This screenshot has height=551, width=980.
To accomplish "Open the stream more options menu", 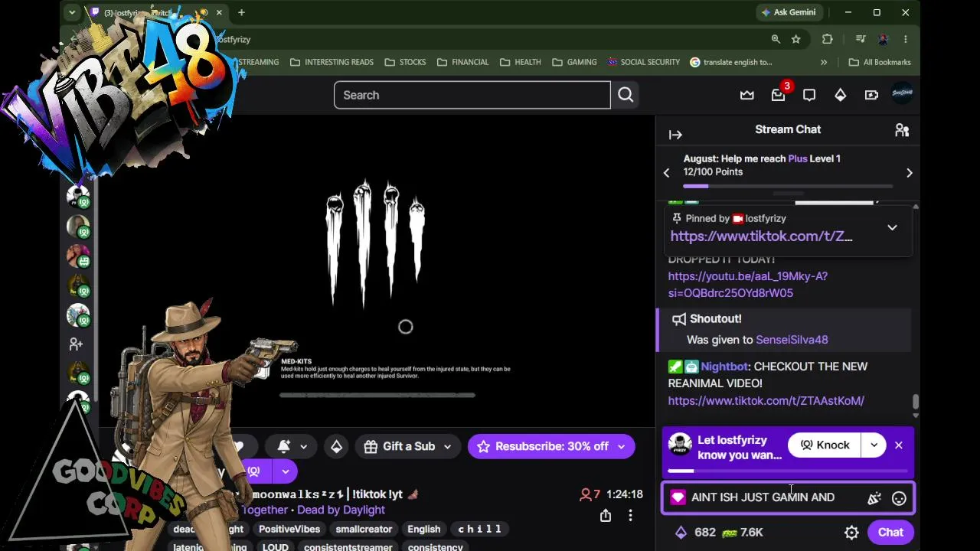I will point(631,515).
